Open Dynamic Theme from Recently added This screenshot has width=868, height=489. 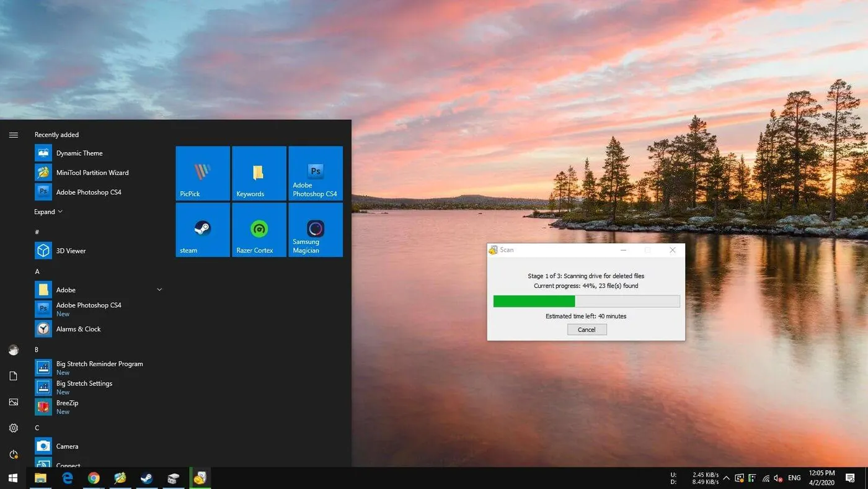click(x=99, y=153)
